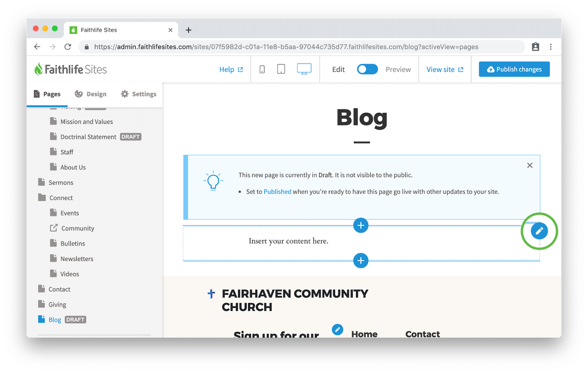This screenshot has height=373, width=588.
Task: Close the Faithlife Sites browser tab
Action: click(171, 30)
